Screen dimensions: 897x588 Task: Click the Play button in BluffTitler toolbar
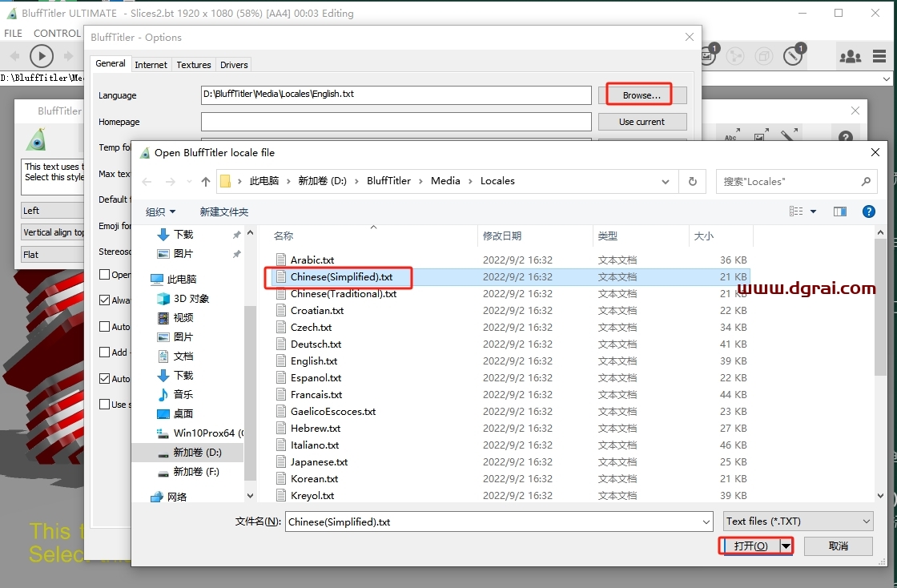pyautogui.click(x=41, y=56)
